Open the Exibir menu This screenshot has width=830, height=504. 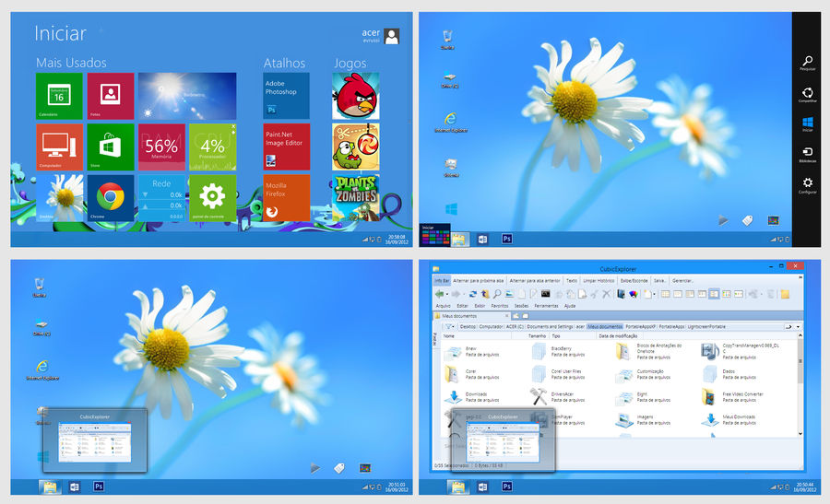point(480,306)
